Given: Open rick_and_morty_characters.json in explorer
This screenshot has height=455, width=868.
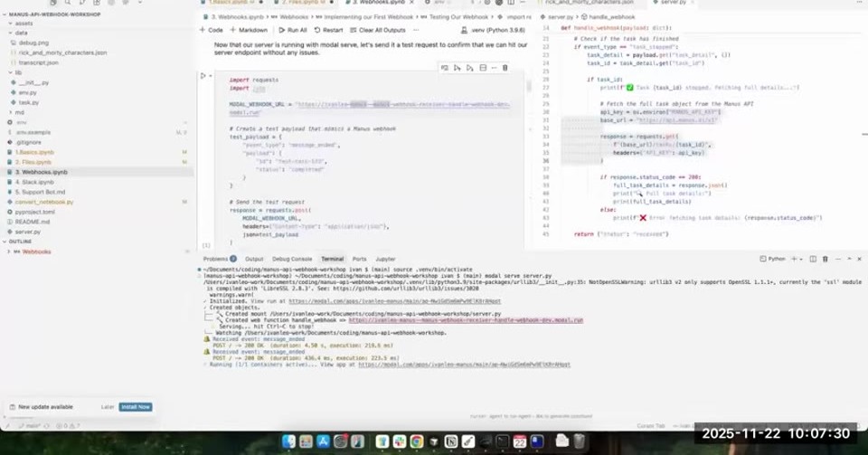Looking at the screenshot, I should [62, 52].
